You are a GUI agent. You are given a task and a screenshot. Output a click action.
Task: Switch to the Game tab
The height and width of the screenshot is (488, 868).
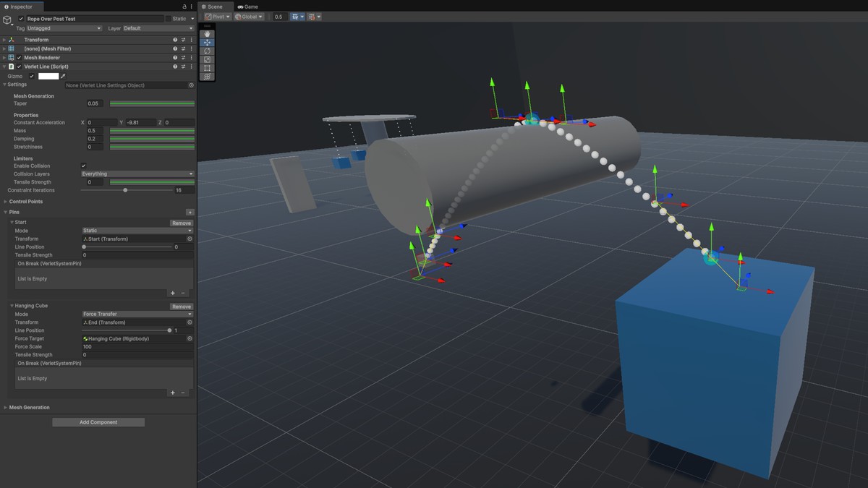248,6
